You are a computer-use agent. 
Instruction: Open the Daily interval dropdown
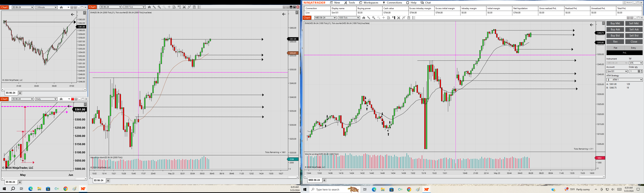click(x=46, y=99)
